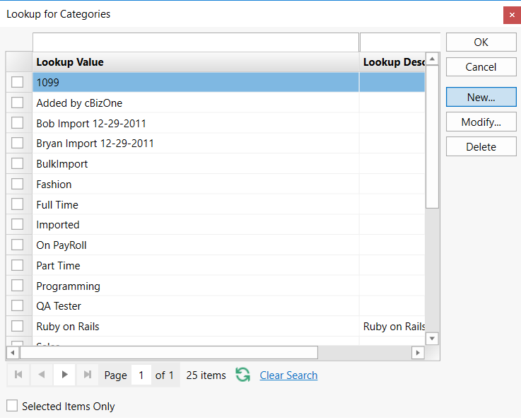Select the Fashion checkbox

tap(17, 184)
